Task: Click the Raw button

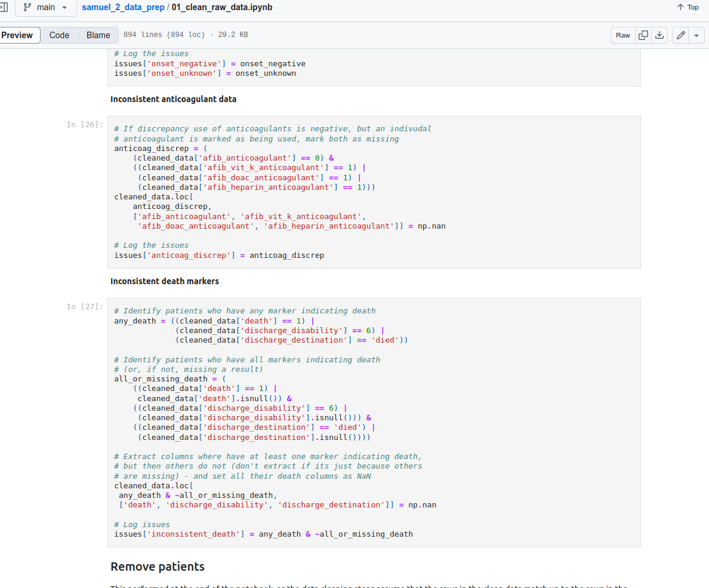Action: pyautogui.click(x=622, y=35)
